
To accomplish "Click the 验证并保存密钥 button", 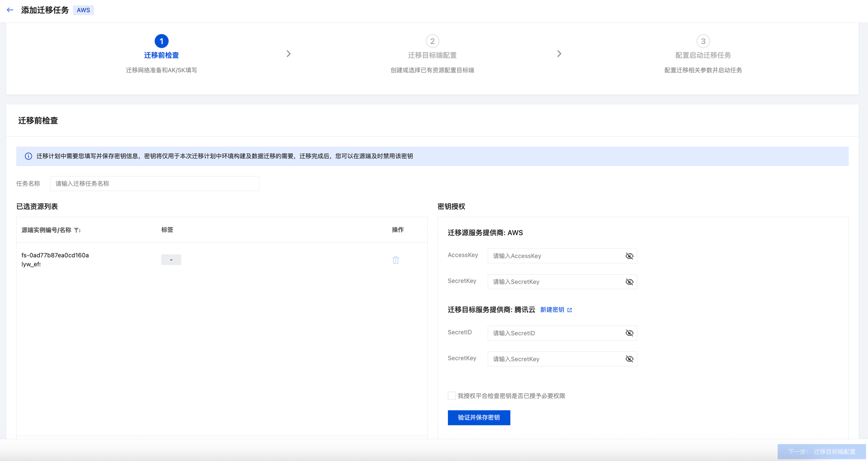I will point(478,418).
